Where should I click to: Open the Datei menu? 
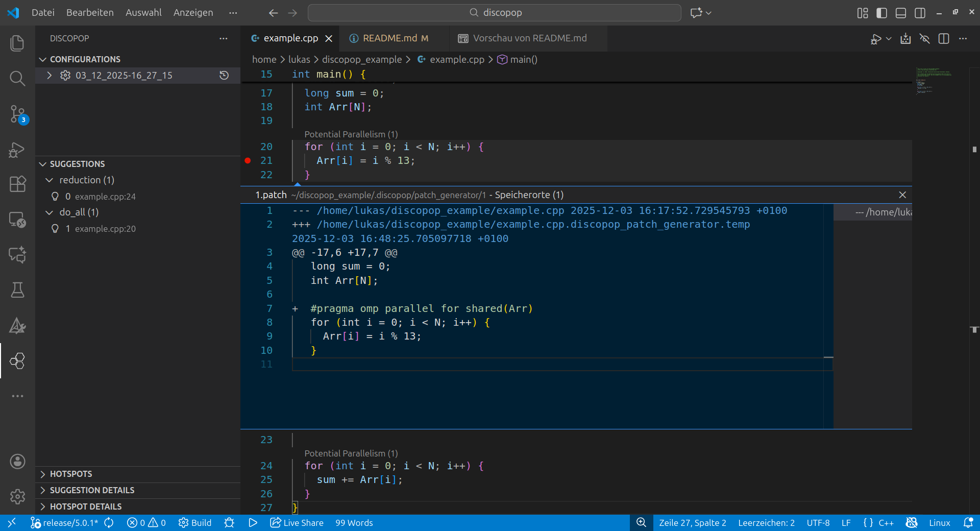43,13
